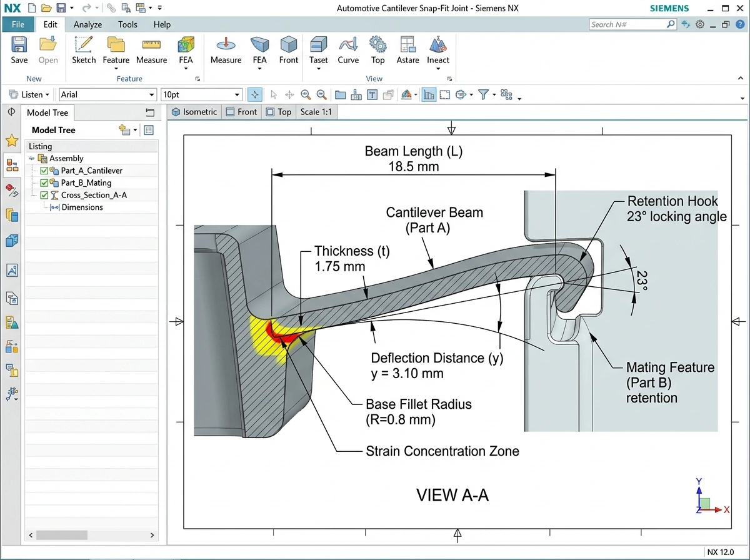Click the folder icon in the secondary toolbar
This screenshot has height=560, width=750.
341,95
